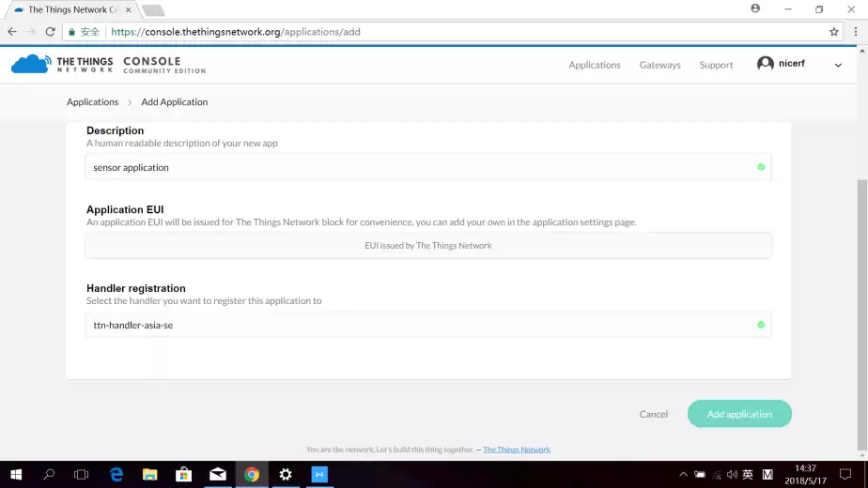Expand the nicerf account dropdown chevron

(x=838, y=65)
